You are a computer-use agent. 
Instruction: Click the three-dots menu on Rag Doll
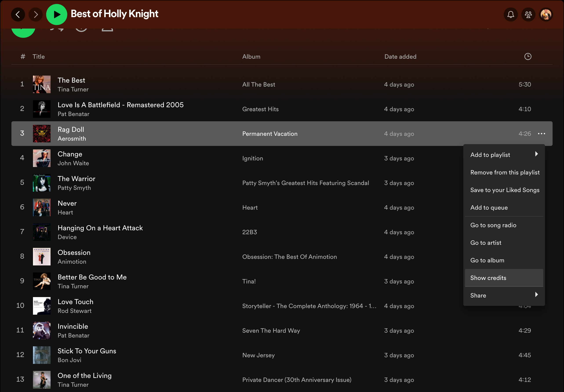click(541, 134)
